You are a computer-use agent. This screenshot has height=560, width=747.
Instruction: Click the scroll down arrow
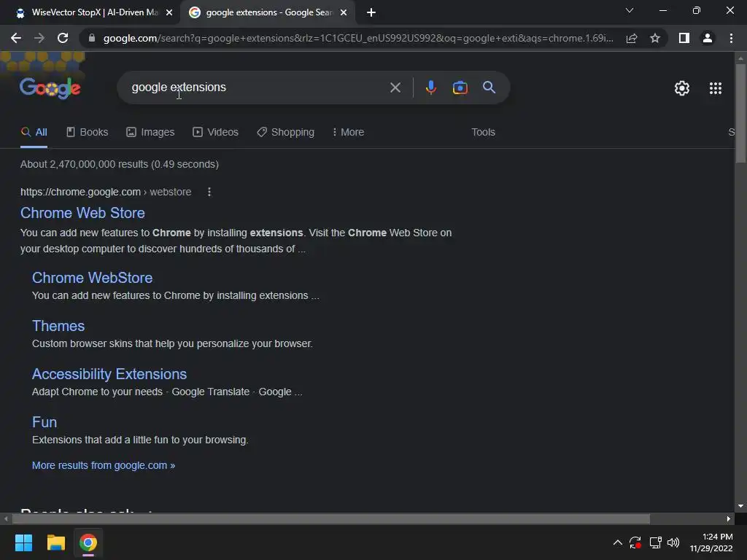click(740, 506)
